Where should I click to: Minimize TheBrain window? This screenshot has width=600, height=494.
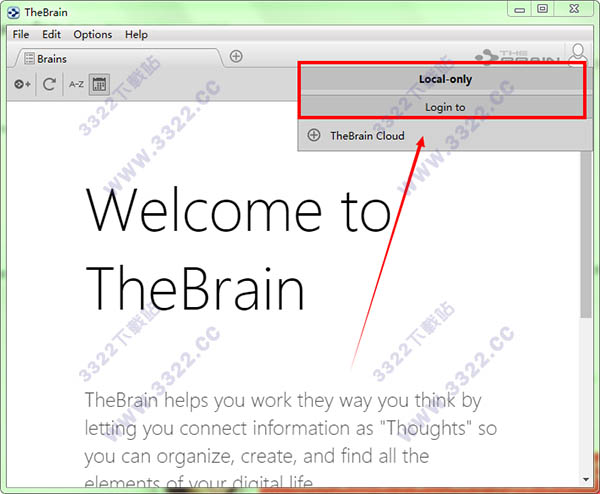pyautogui.click(x=519, y=10)
